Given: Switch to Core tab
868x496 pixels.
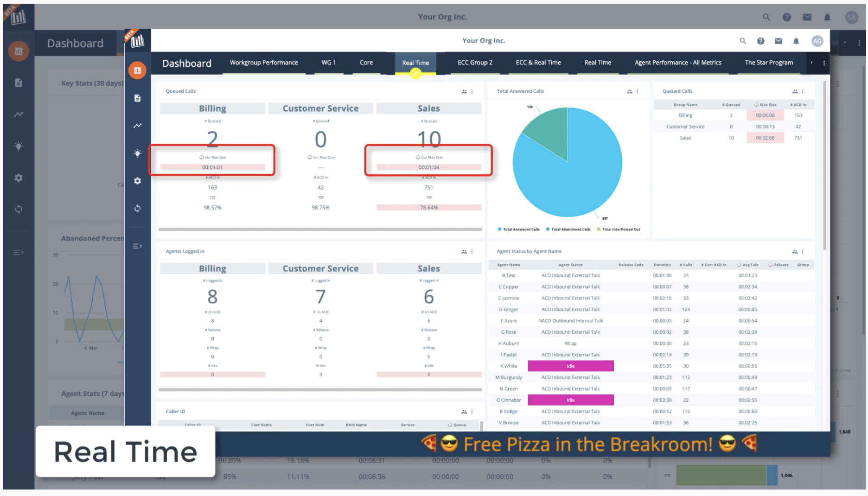Looking at the screenshot, I should pyautogui.click(x=366, y=63).
